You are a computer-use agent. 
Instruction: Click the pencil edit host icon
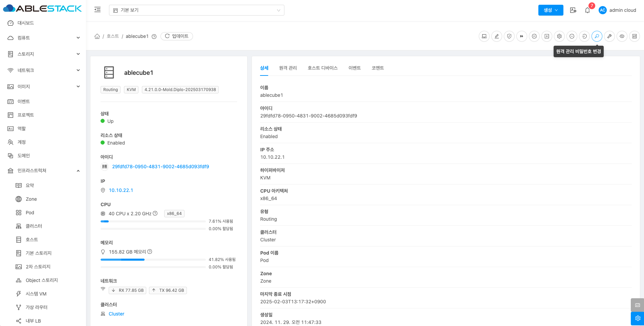click(497, 36)
